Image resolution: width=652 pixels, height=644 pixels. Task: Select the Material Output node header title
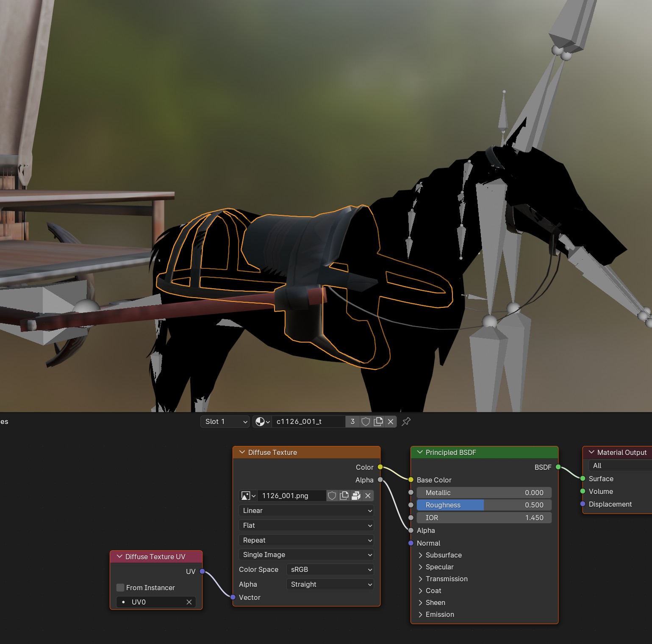(x=622, y=452)
